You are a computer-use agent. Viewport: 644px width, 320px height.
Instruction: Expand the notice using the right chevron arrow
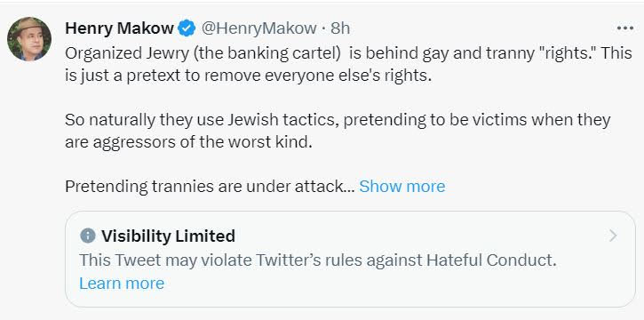point(613,236)
